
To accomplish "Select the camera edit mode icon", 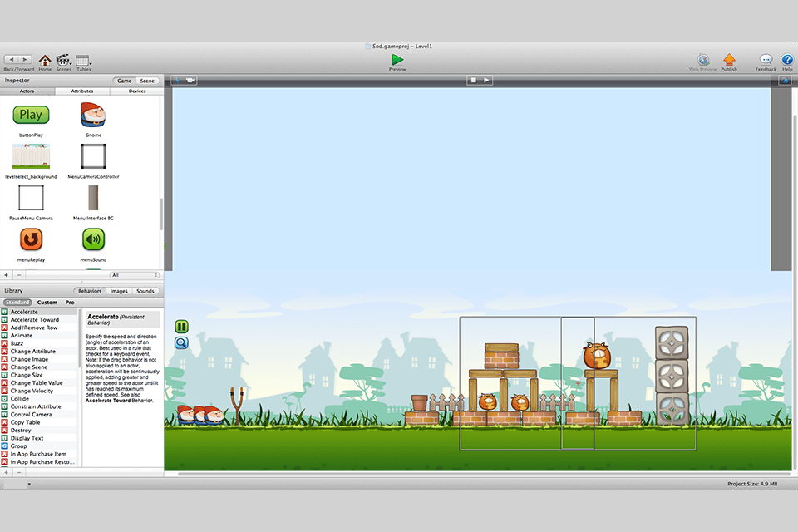I will click(x=190, y=81).
